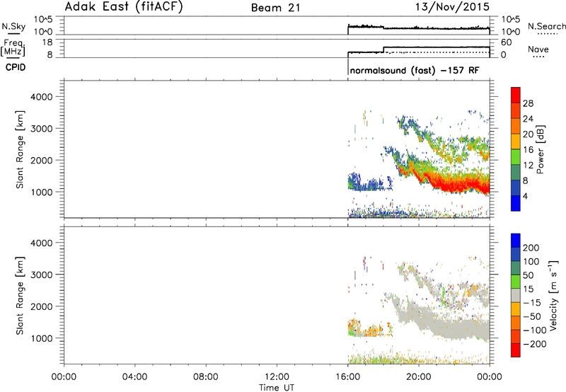
Task: Click the Power scale value '4'
Action: click(x=526, y=196)
